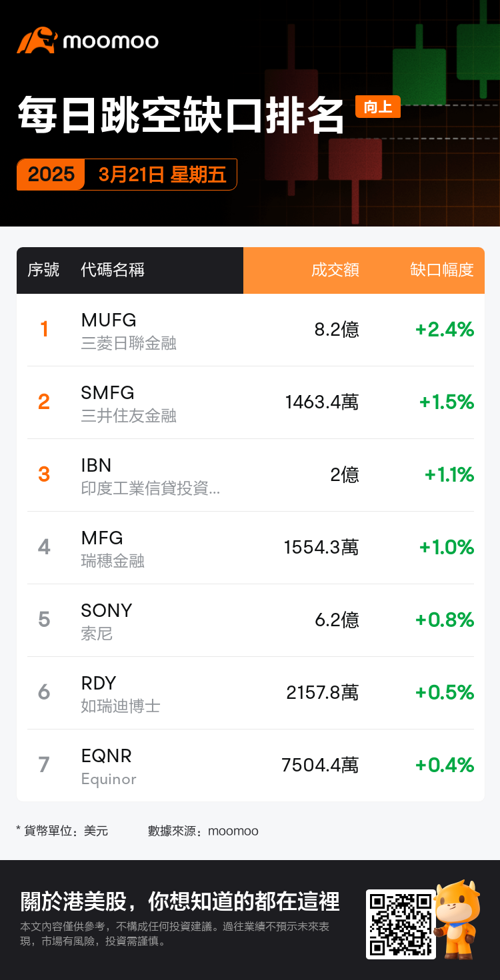Click the 數據來源 moomoo source text
500x980 pixels.
[x=203, y=831]
